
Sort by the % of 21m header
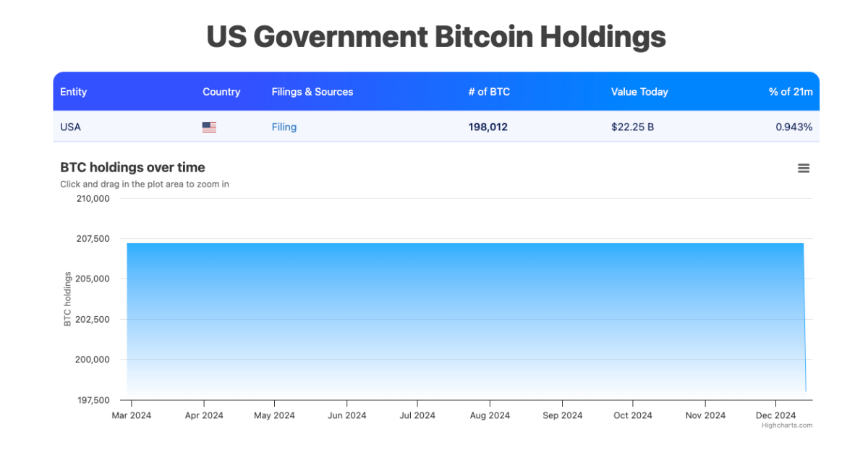tap(791, 92)
